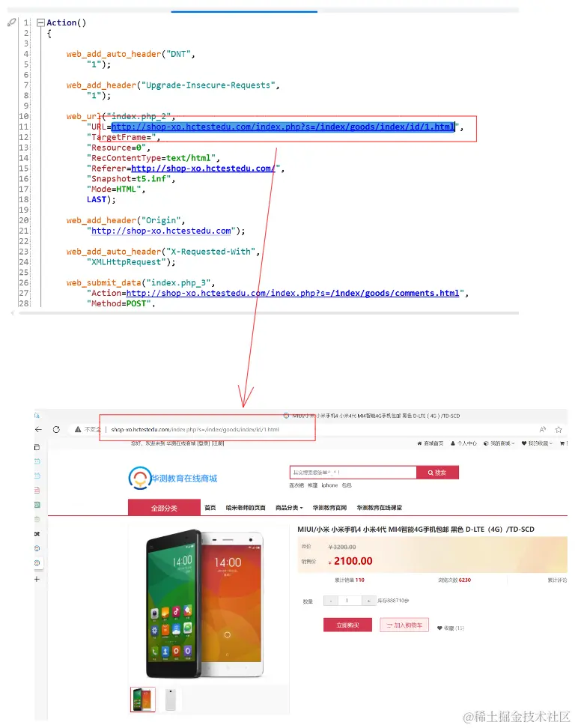Screen dimensions: 575x728
Task: Click the 加入购物车 add to cart button
Action: 404,625
